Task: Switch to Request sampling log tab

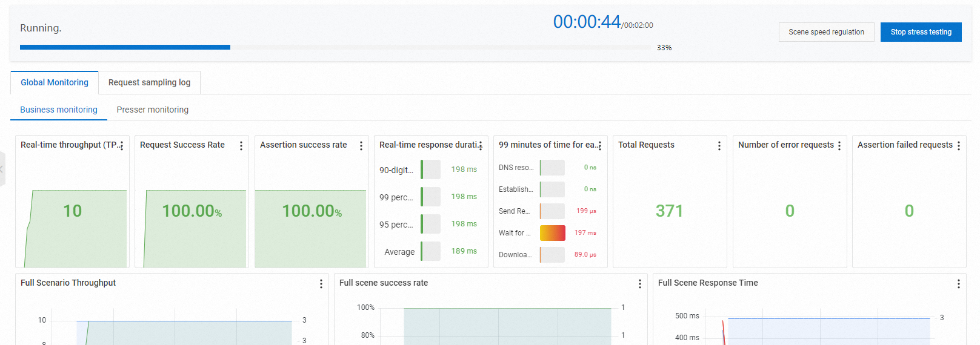Action: [149, 82]
